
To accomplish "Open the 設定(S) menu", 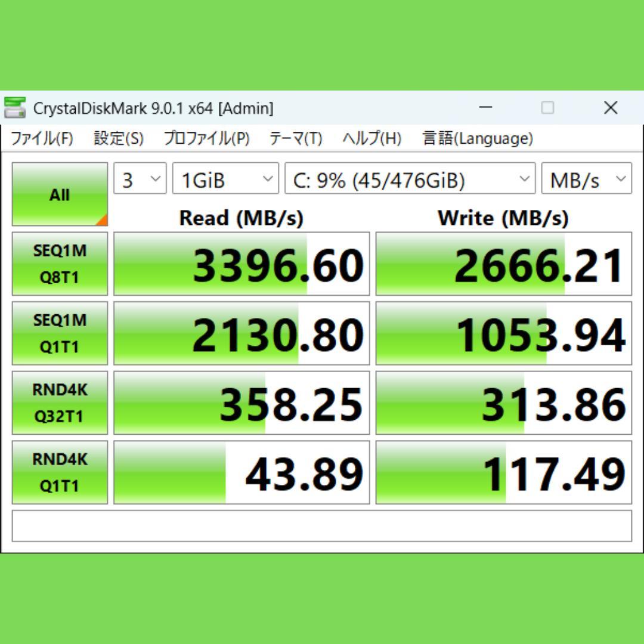I will tap(117, 138).
